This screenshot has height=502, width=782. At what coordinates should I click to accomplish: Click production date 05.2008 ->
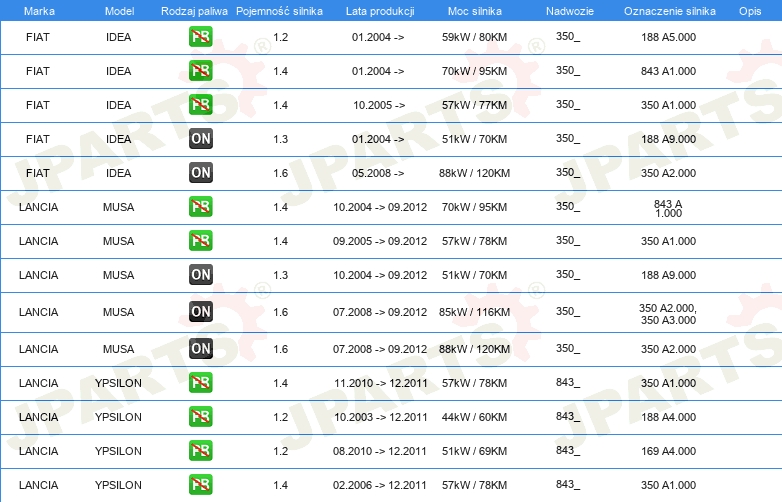(x=378, y=173)
